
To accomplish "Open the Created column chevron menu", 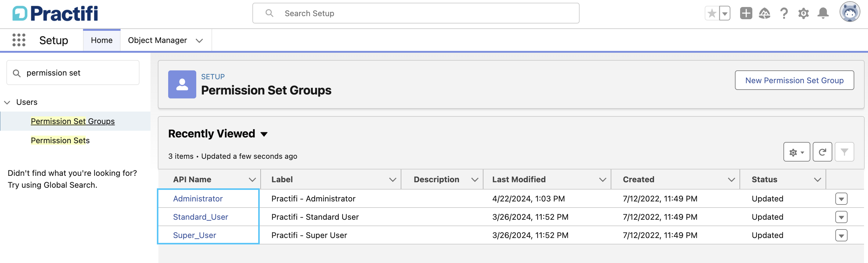I will pos(731,179).
